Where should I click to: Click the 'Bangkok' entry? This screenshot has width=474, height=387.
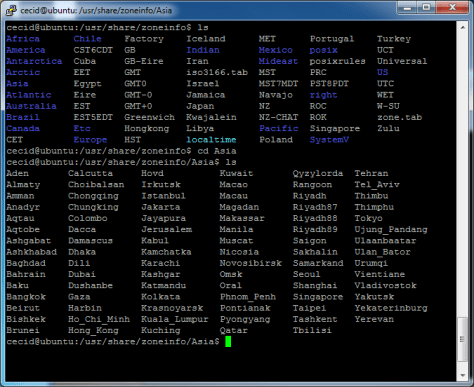pyautogui.click(x=26, y=297)
